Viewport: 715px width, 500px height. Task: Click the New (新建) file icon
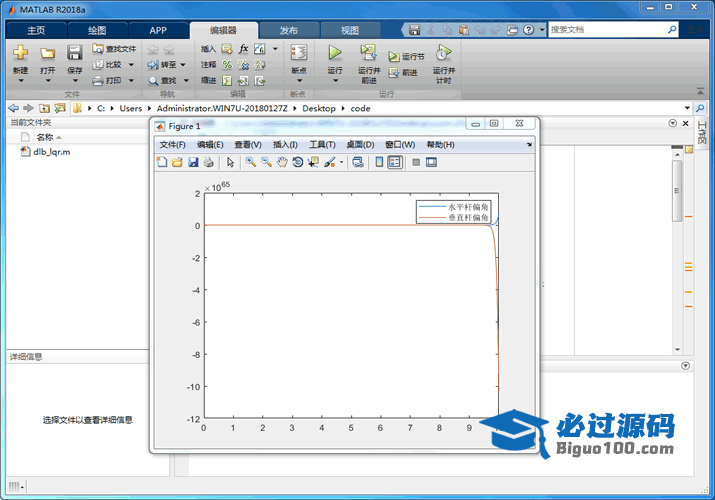(x=20, y=52)
